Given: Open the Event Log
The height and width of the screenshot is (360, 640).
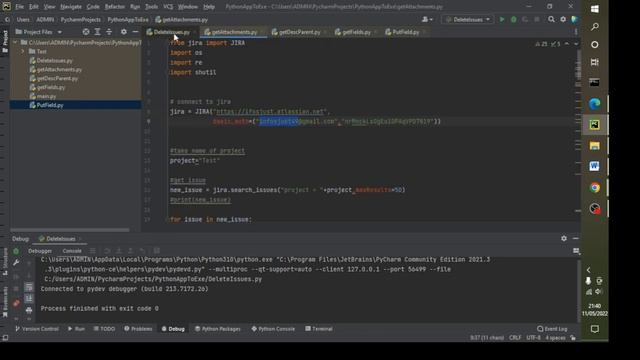Looking at the screenshot, I should (x=552, y=329).
